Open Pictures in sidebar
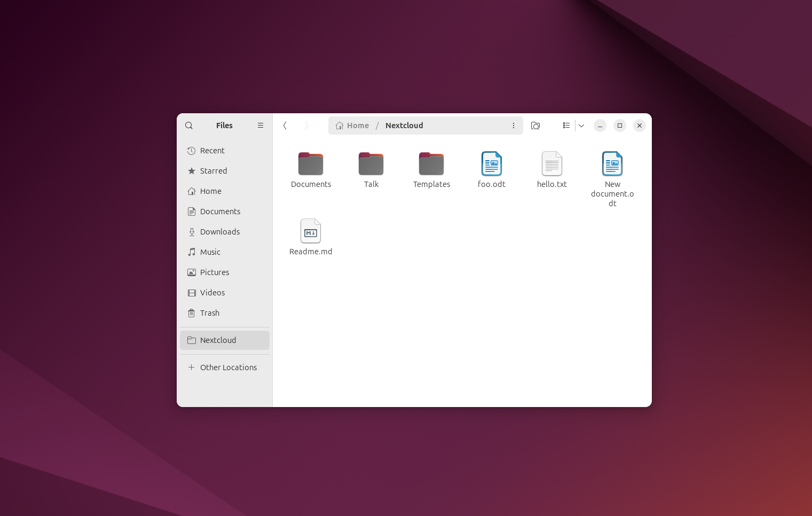This screenshot has height=516, width=812. [225, 272]
